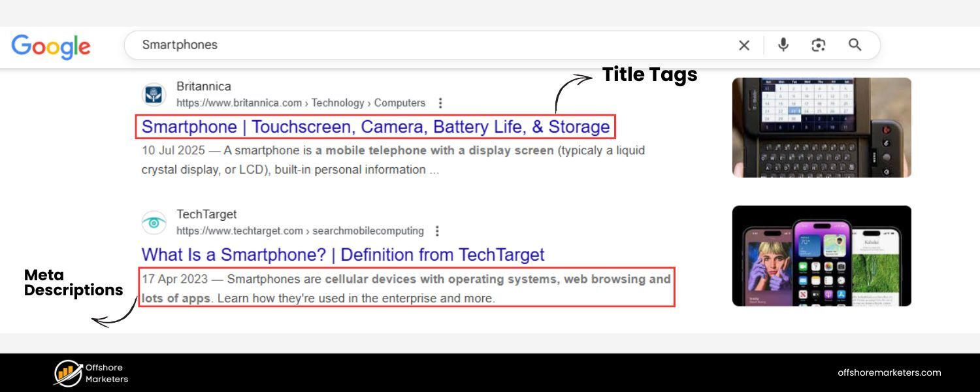Open the iPhone trio thumbnail image
980x392 pixels.
[x=821, y=255]
